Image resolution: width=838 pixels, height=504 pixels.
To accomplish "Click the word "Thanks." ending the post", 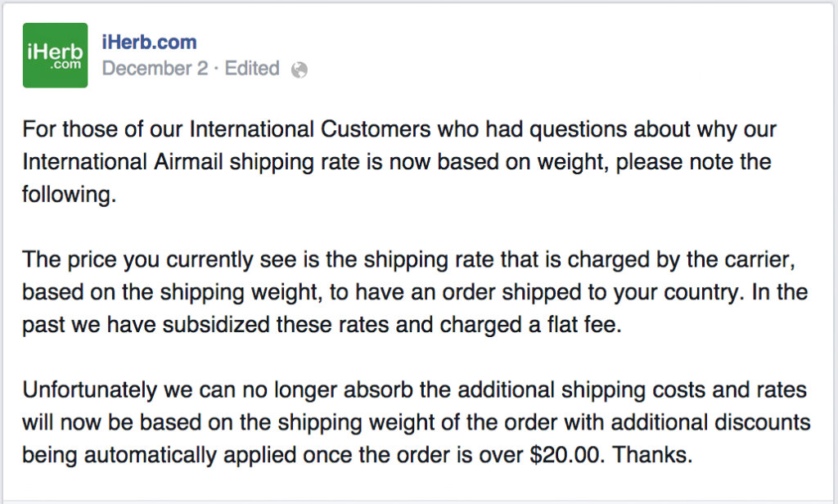I will (x=652, y=455).
